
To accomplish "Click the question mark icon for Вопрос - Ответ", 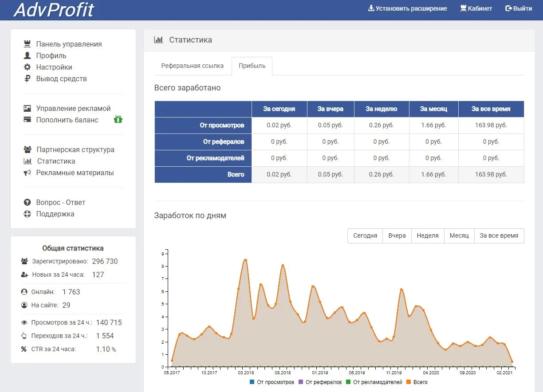I will point(28,202).
